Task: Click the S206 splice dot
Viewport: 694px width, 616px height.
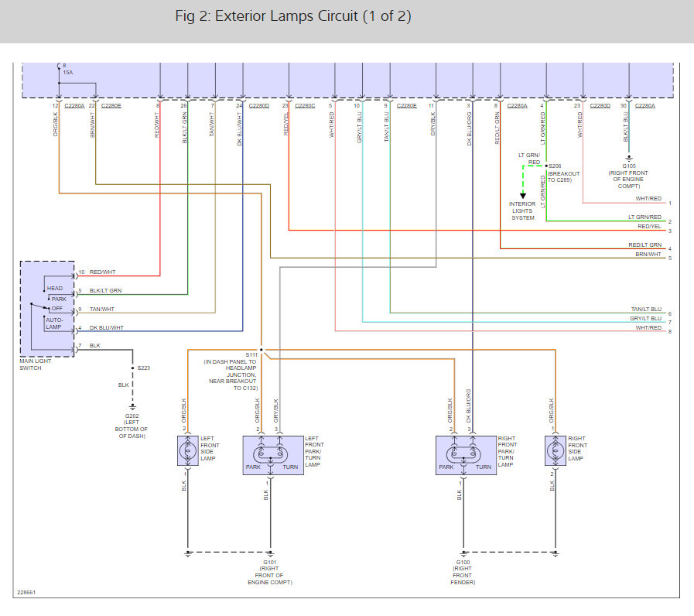Action: [546, 166]
